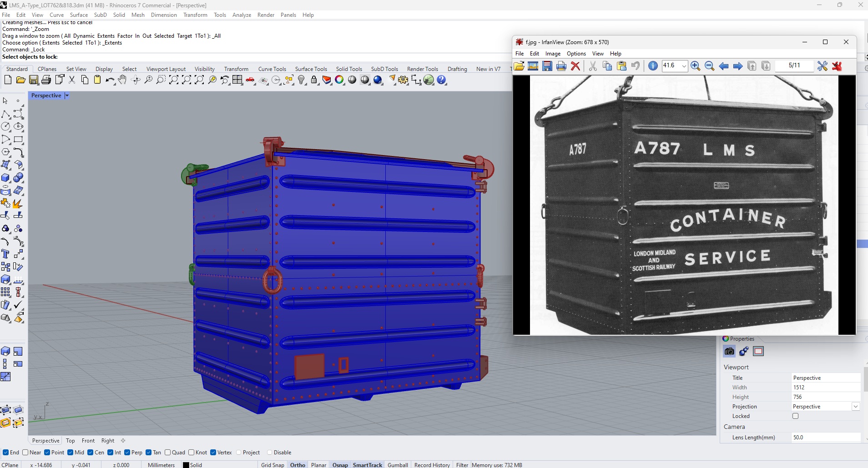Toggle the Locked checkbox in Viewport properties

795,416
